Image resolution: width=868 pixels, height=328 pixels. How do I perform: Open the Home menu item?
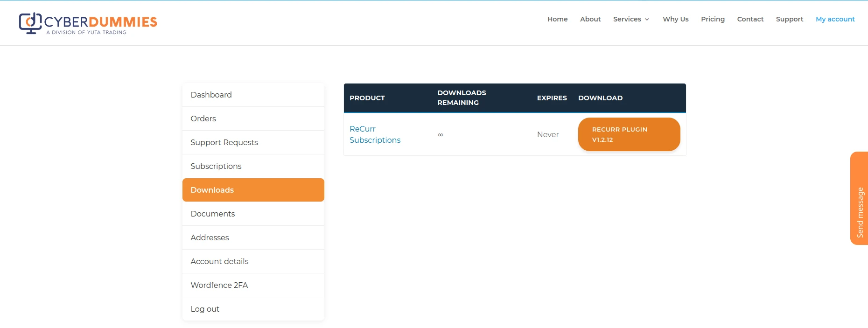557,19
